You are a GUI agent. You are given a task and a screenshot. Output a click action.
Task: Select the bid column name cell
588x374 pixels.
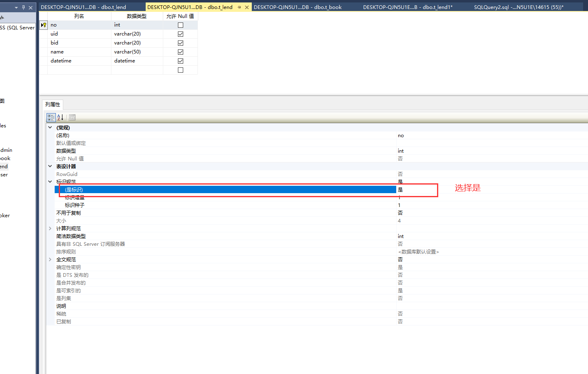[79, 43]
